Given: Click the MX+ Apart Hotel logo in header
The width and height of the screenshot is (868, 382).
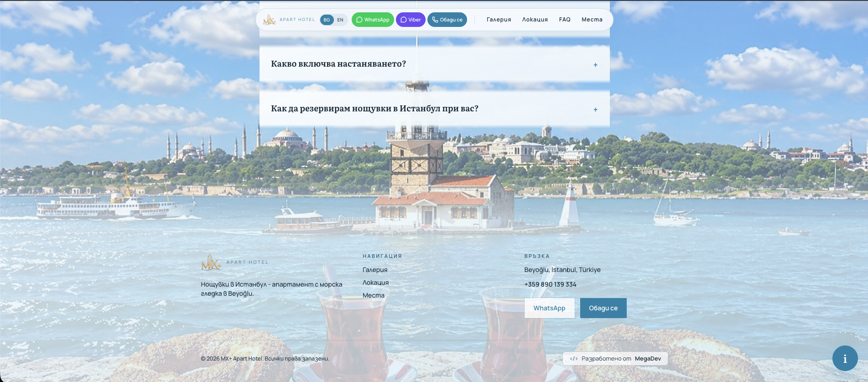Looking at the screenshot, I should point(289,20).
